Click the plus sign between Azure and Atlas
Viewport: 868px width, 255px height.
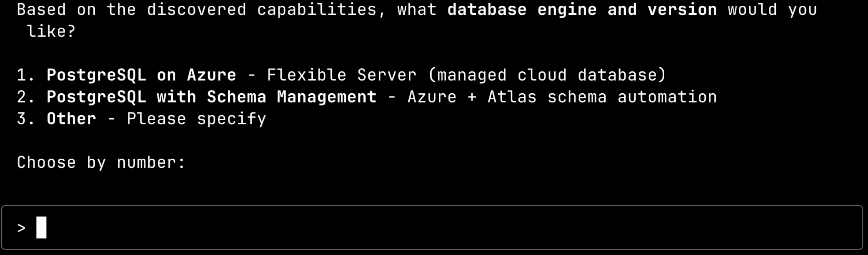coord(472,97)
